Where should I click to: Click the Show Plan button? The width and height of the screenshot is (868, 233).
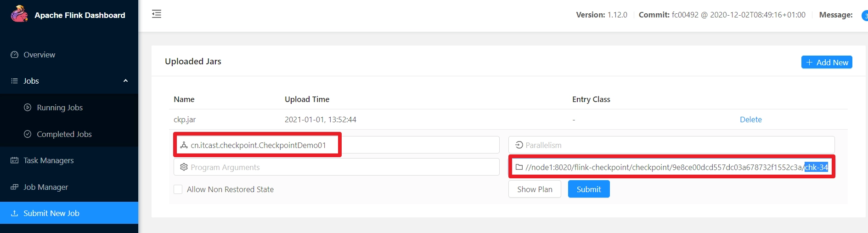(535, 189)
